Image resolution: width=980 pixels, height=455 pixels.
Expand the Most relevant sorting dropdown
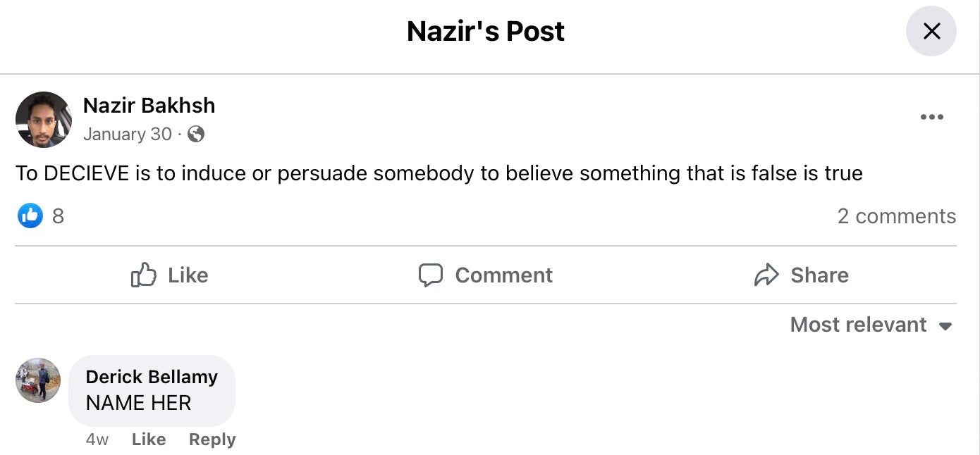click(858, 325)
